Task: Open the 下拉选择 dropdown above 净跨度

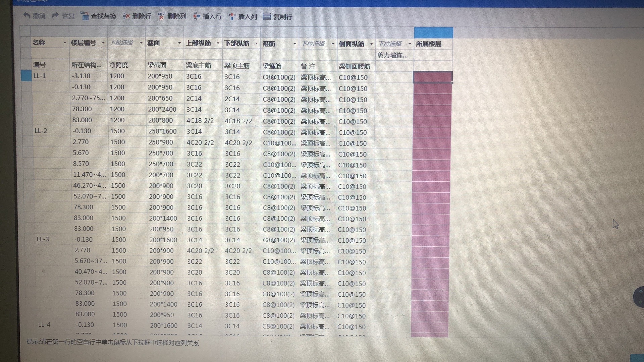Action: coord(141,43)
